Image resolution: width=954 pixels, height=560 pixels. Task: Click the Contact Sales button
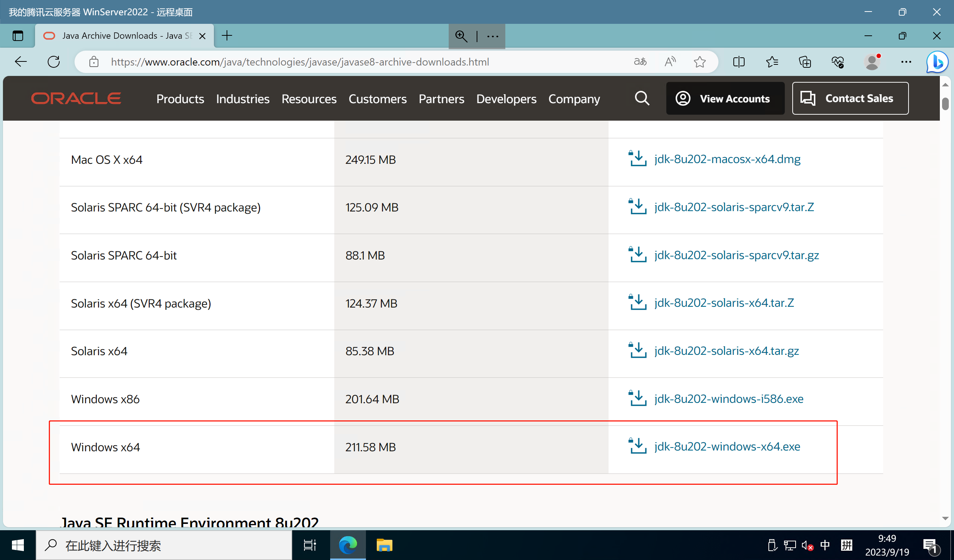pos(850,98)
